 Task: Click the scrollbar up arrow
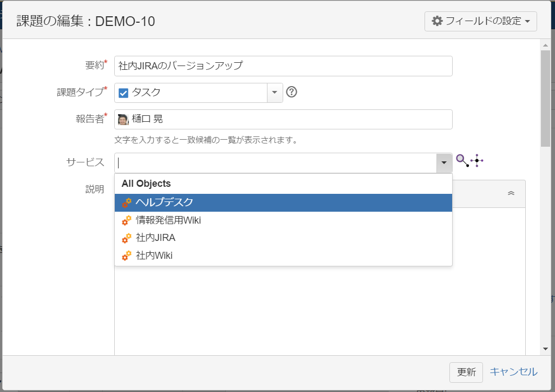[x=545, y=45]
